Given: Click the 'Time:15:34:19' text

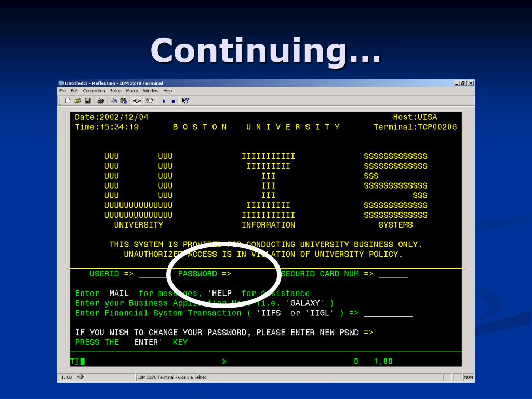Looking at the screenshot, I should 107,127.
